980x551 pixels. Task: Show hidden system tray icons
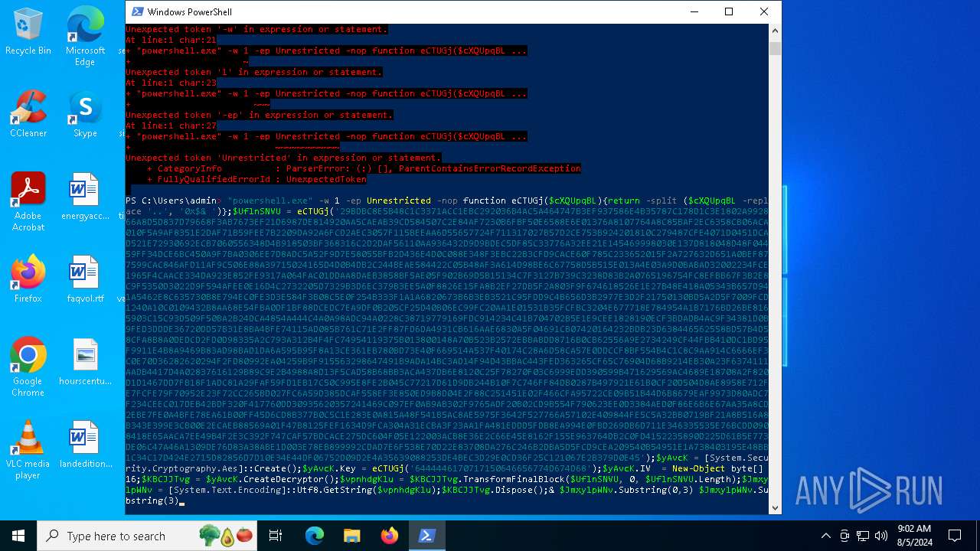825,536
